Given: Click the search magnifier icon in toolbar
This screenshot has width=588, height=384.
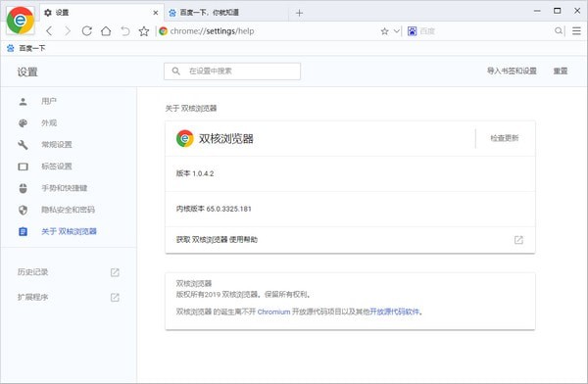Looking at the screenshot, I should (559, 31).
